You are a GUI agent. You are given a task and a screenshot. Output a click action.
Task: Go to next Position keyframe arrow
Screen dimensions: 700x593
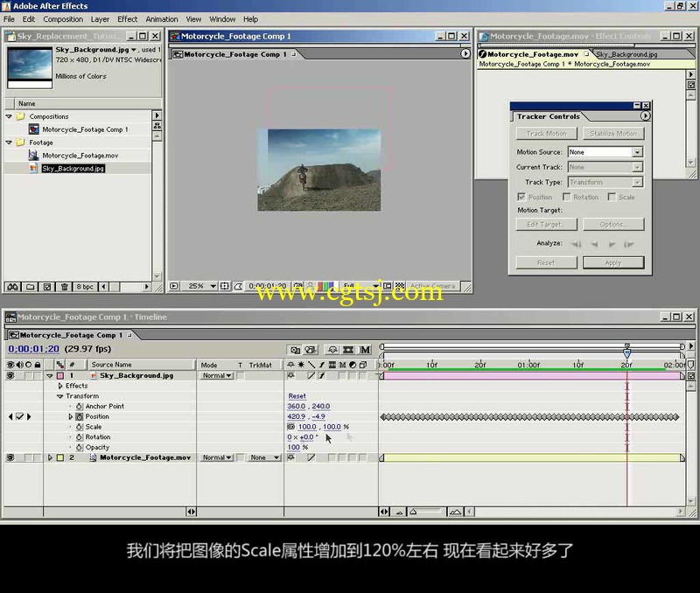pos(29,416)
